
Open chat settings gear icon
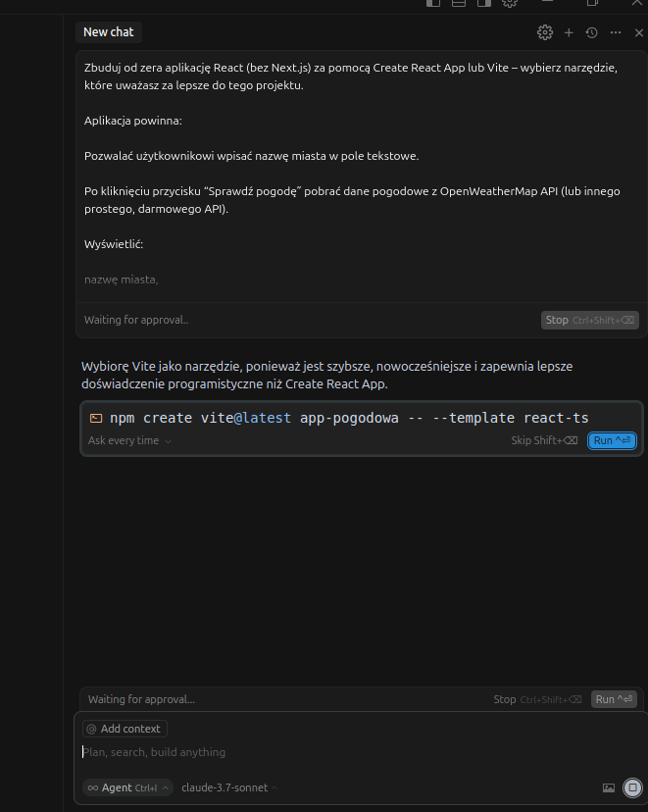[x=544, y=32]
